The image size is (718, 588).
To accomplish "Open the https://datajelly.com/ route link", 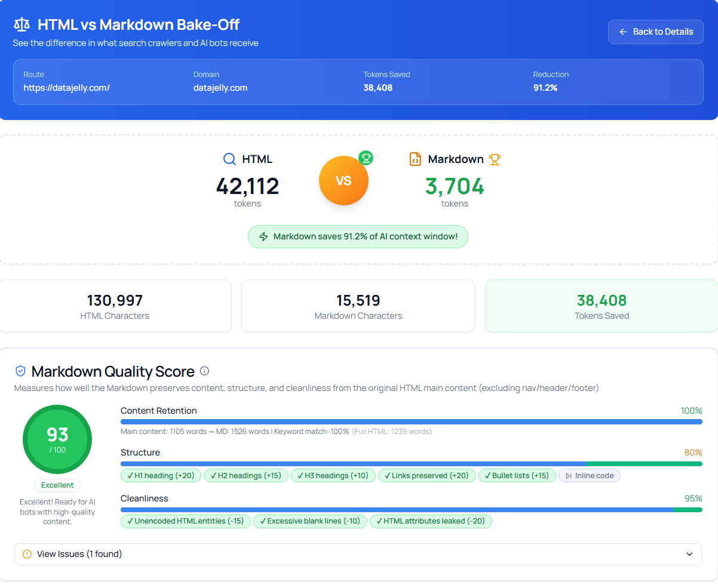I will point(67,88).
